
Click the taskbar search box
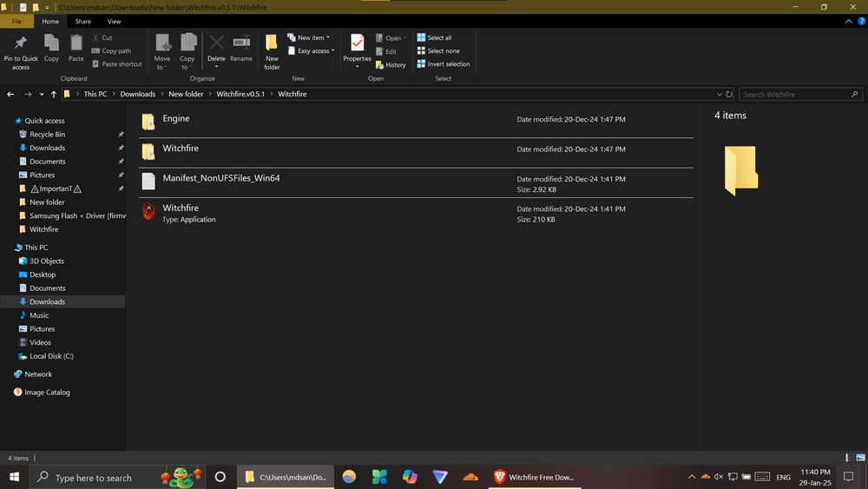[117, 477]
